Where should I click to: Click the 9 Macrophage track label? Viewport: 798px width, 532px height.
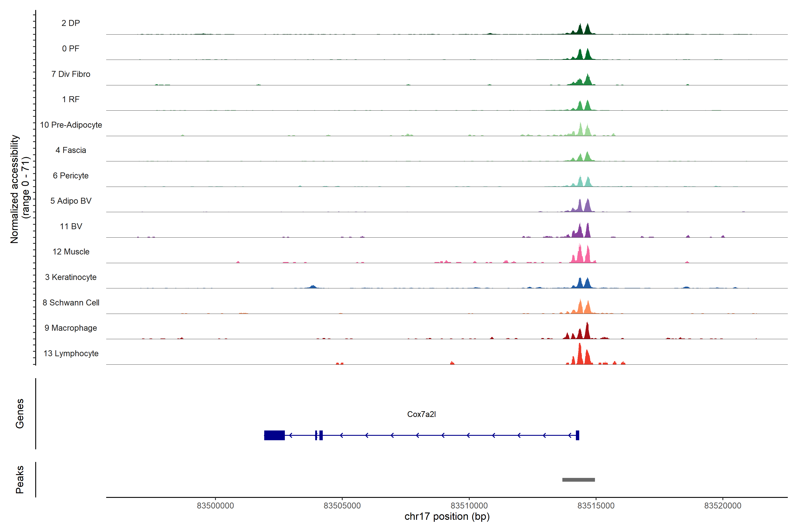point(70,328)
